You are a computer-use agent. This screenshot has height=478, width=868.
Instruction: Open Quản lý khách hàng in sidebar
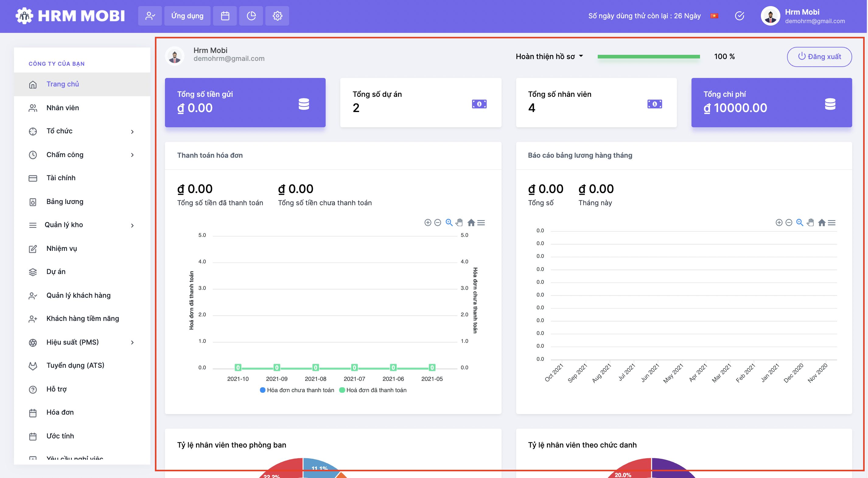coord(82,295)
